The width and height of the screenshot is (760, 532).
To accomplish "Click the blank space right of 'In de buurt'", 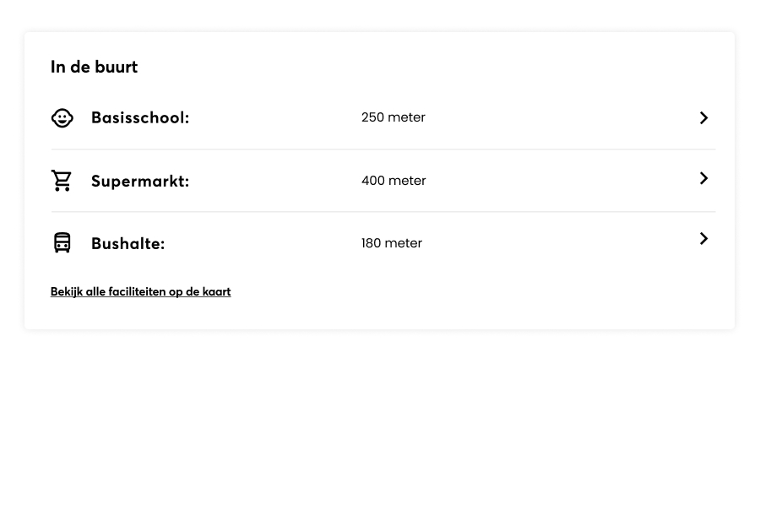I will (422, 68).
